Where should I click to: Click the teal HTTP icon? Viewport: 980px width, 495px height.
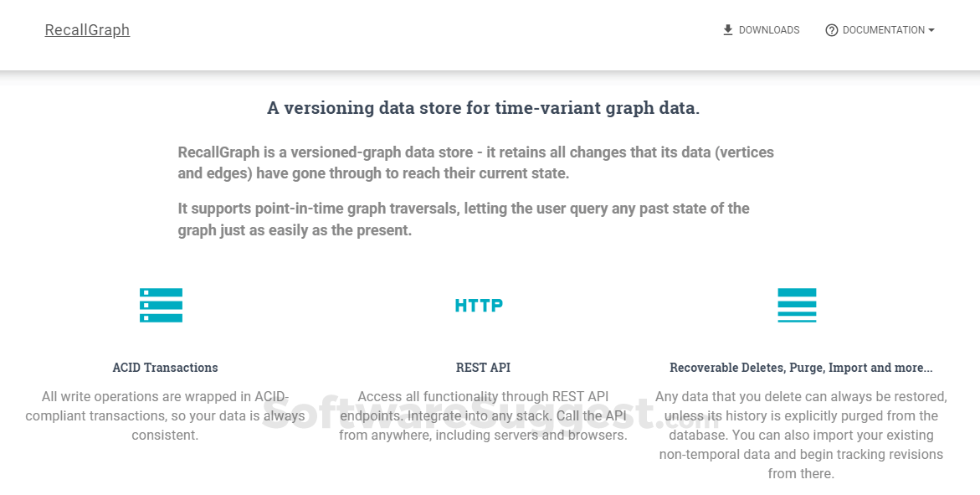[479, 306]
